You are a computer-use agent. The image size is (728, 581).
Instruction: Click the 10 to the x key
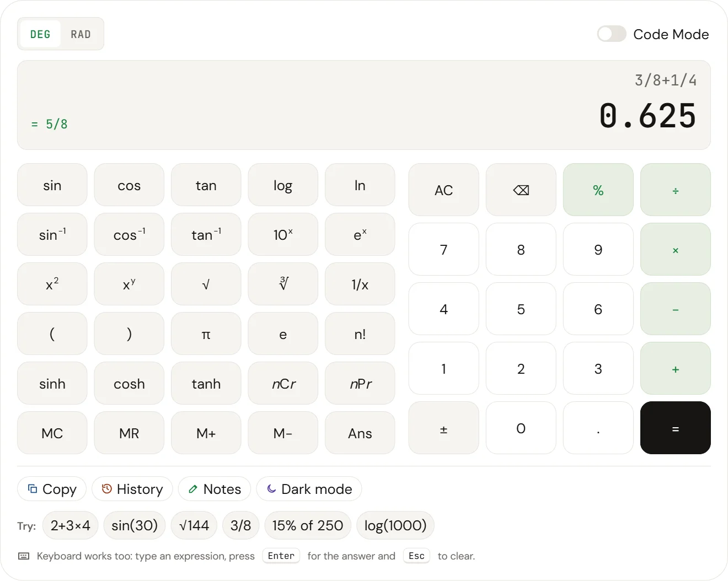point(283,234)
